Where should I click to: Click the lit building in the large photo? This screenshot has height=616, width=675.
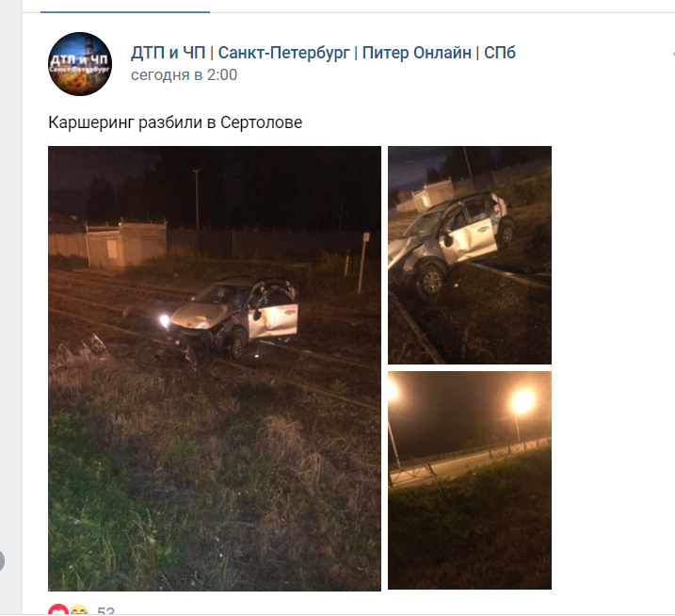pyautogui.click(x=126, y=244)
